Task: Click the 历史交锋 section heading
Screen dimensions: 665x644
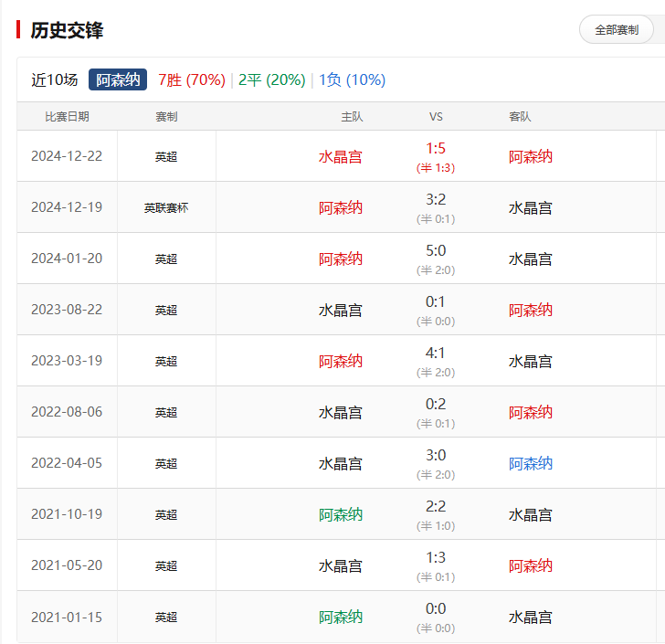Action: [x=67, y=30]
